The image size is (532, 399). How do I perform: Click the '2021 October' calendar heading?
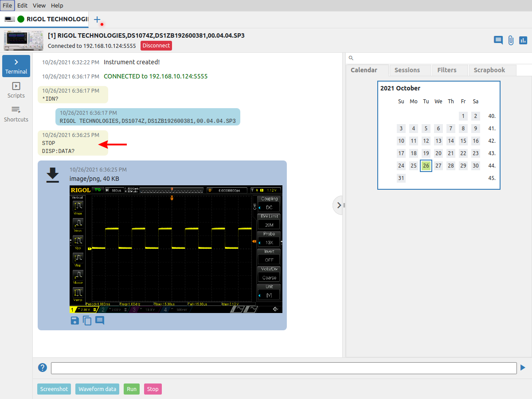point(400,88)
